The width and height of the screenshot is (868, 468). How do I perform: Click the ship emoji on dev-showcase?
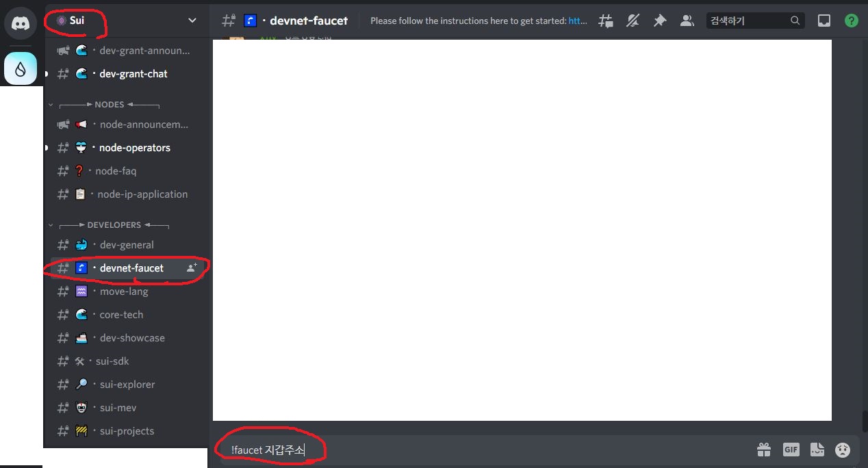[81, 338]
